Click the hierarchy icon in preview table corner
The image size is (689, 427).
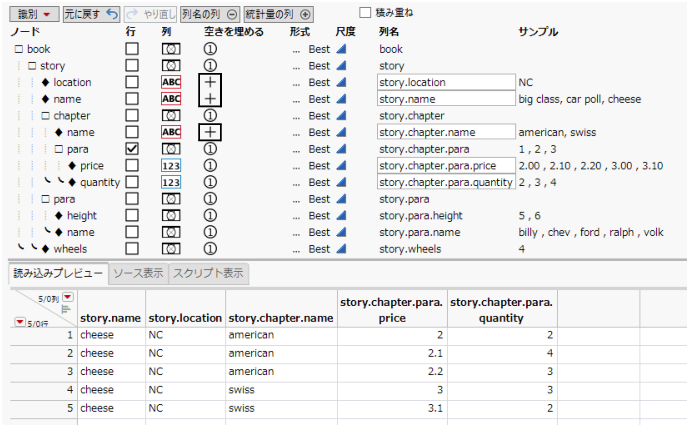66,310
